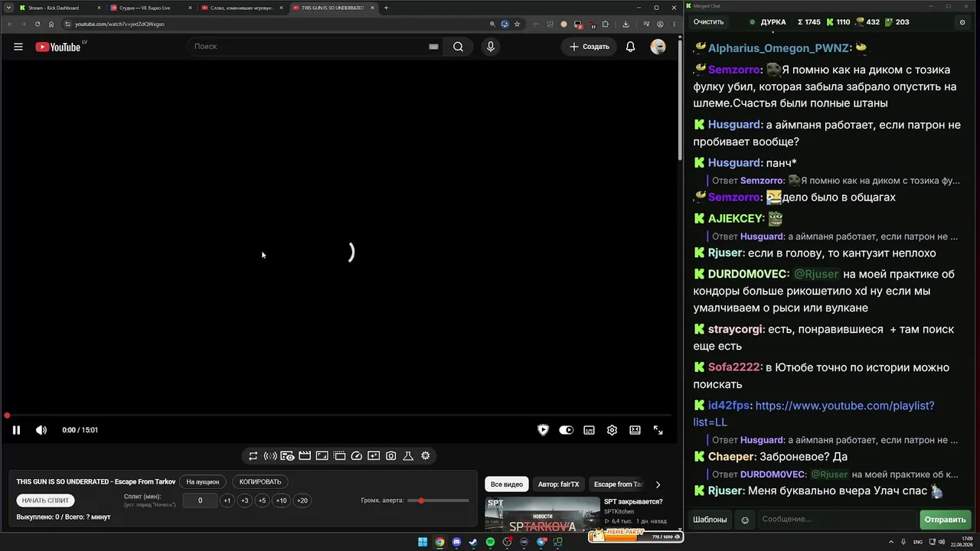Open YouTube notifications bell

pos(630,47)
